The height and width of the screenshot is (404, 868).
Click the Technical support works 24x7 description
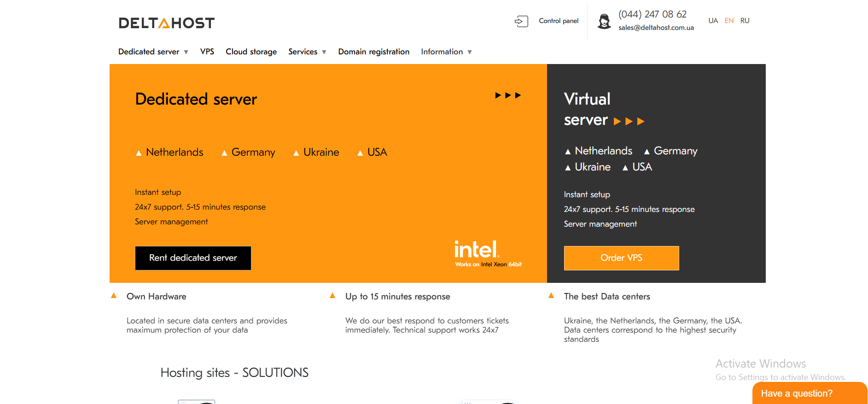tap(427, 325)
